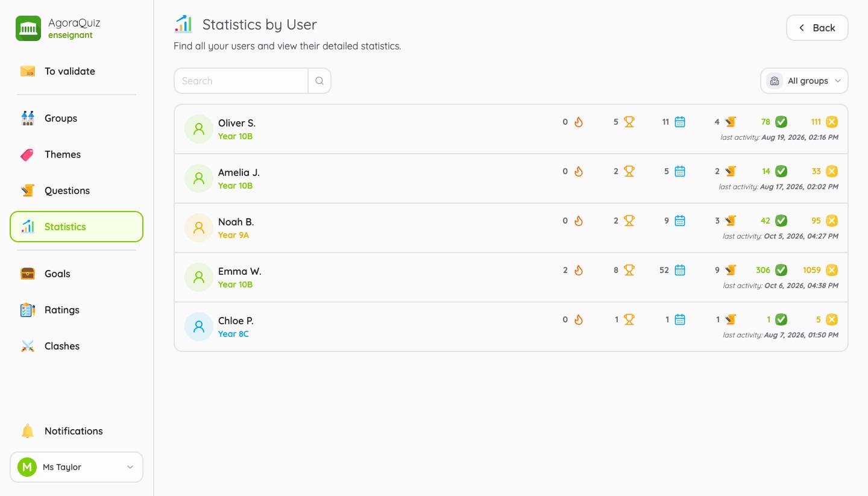Click Amelia J.'s avatar icon
Viewport: 868px width, 496px height.
(x=199, y=178)
